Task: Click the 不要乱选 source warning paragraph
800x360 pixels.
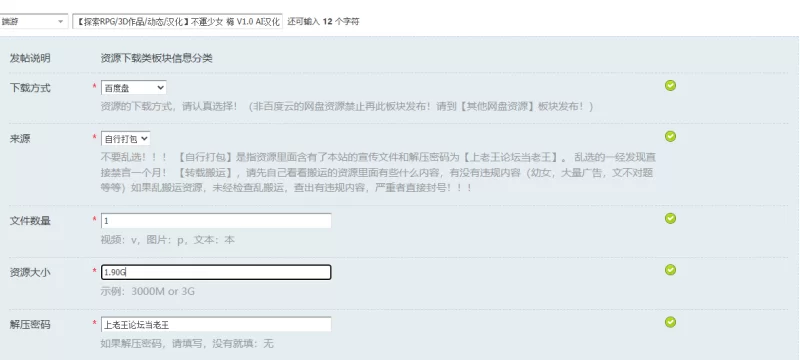Action: pyautogui.click(x=378, y=172)
